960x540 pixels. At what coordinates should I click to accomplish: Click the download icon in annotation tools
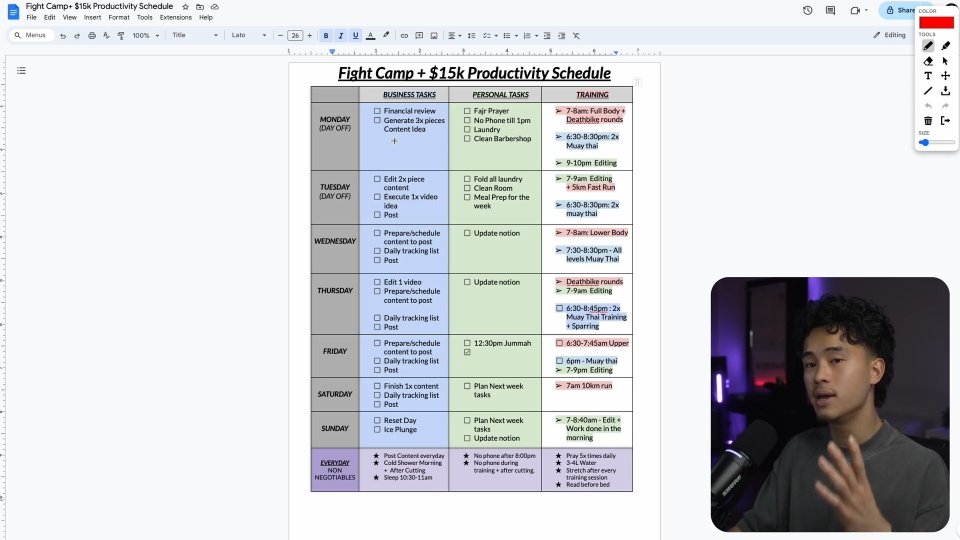tap(945, 91)
